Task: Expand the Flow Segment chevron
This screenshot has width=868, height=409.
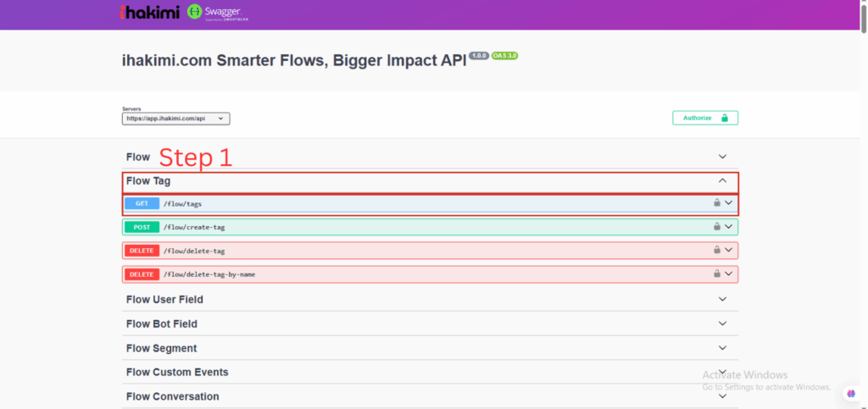Action: (x=722, y=348)
